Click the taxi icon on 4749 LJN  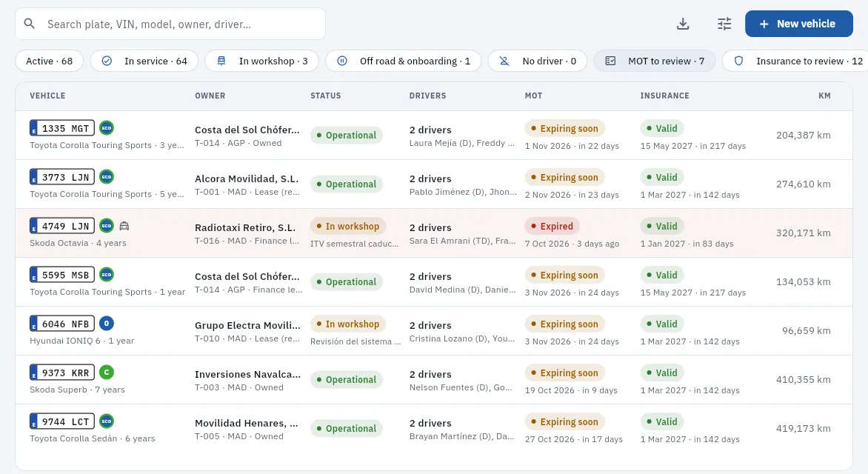(x=124, y=226)
